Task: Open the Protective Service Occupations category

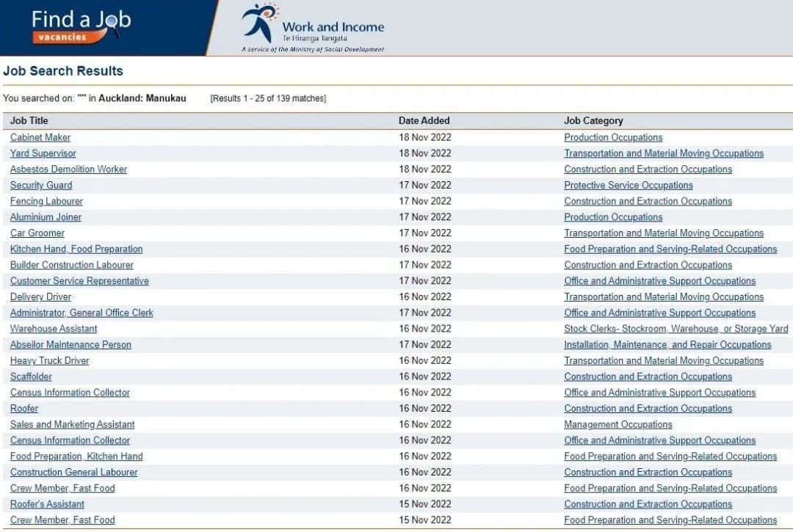Action: pyautogui.click(x=628, y=186)
